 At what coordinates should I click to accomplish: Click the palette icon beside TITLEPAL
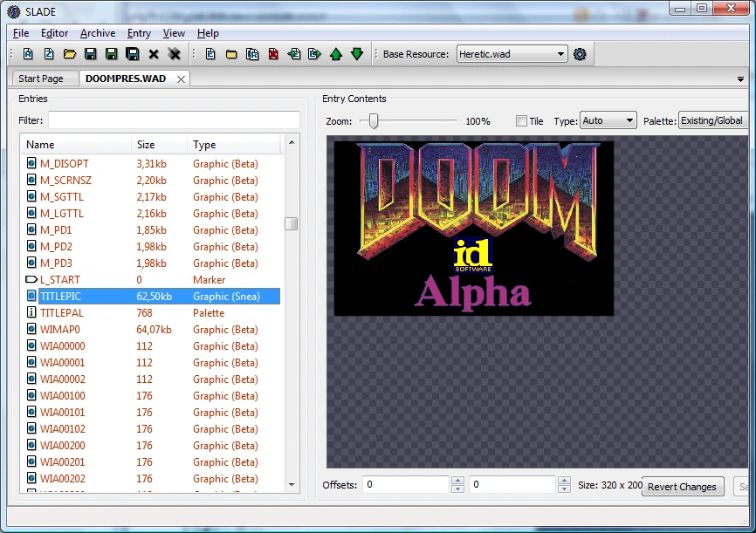31,312
